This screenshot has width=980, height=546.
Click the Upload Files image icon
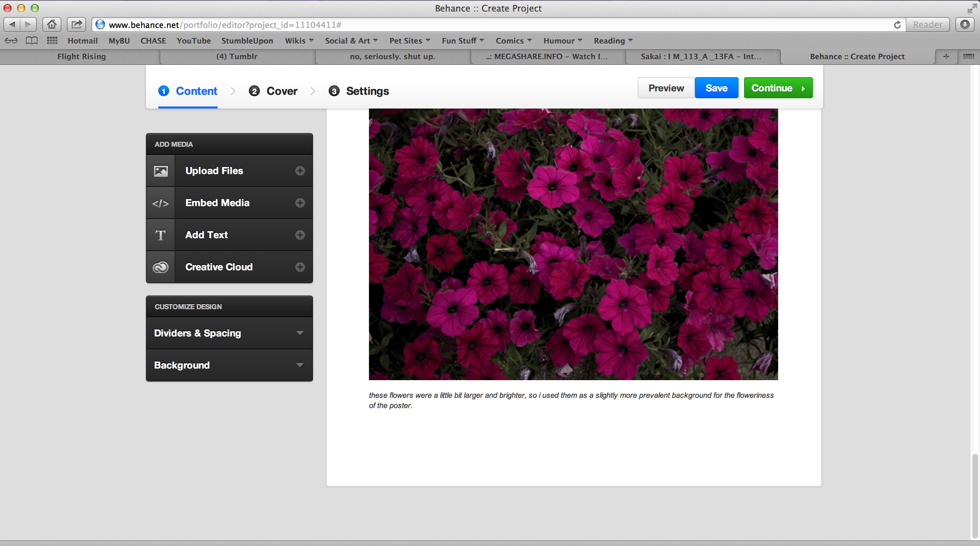161,171
